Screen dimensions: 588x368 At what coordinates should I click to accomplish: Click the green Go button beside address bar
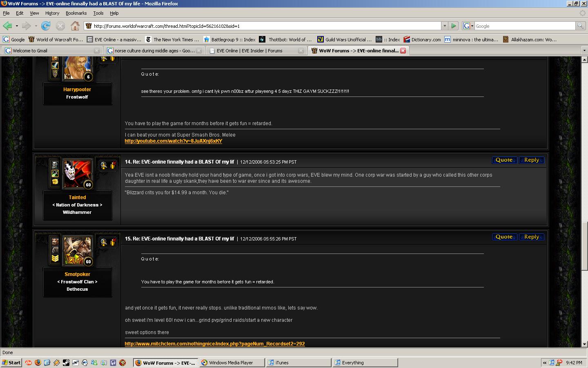(454, 26)
